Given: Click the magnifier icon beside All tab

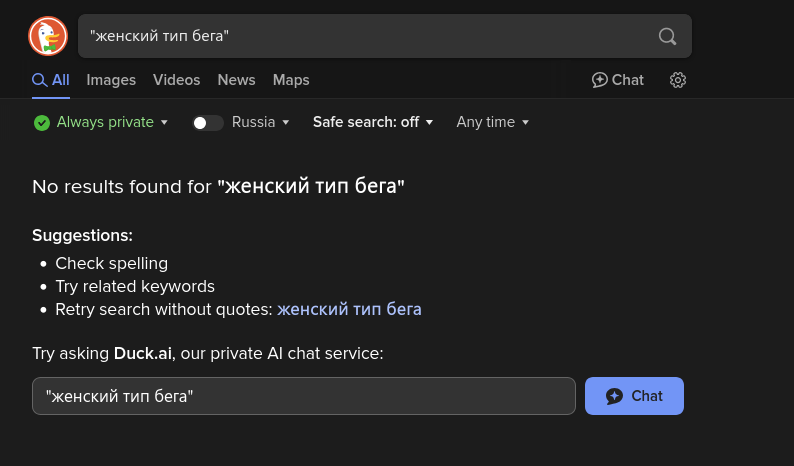Looking at the screenshot, I should 40,80.
